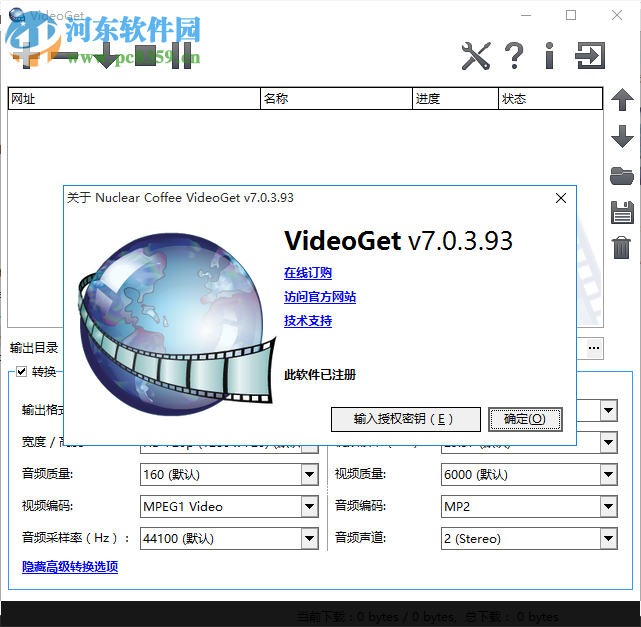Move the item up with the up arrow
This screenshot has width=641, height=627.
[622, 100]
